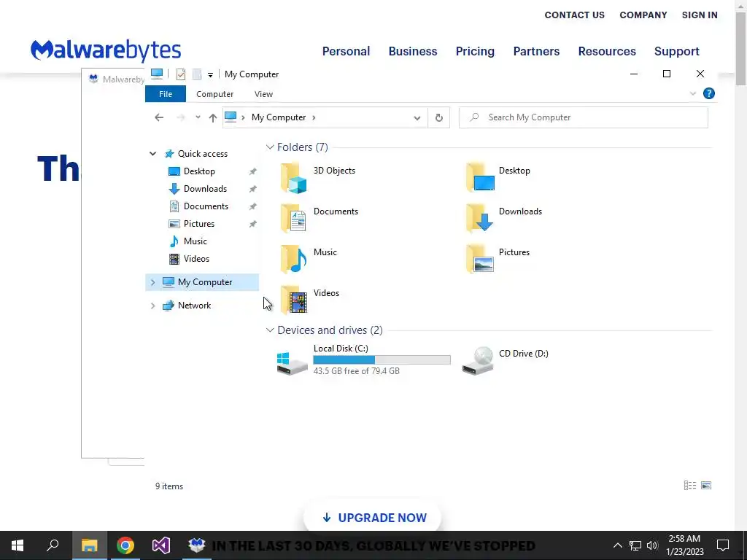Open Personal menu on Malwarebytes site
The width and height of the screenshot is (747, 560).
(346, 51)
